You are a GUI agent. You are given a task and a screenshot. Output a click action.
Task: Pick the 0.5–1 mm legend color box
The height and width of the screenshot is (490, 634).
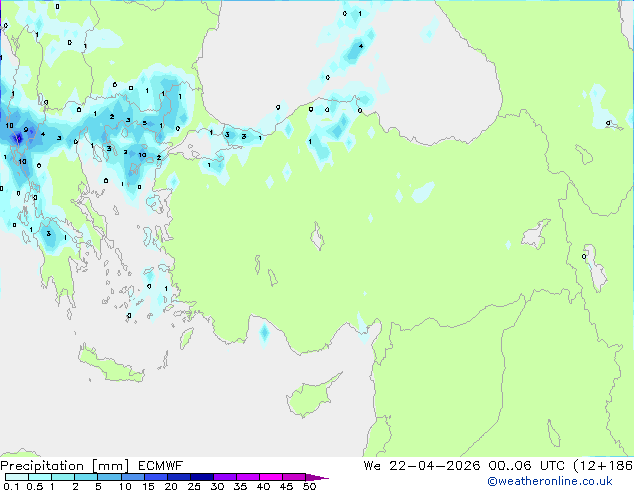(40, 477)
